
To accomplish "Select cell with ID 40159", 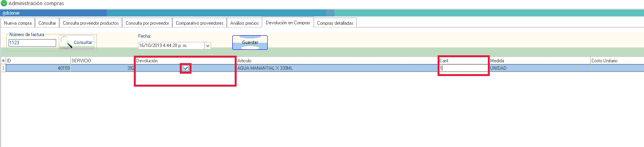I will pos(38,68).
